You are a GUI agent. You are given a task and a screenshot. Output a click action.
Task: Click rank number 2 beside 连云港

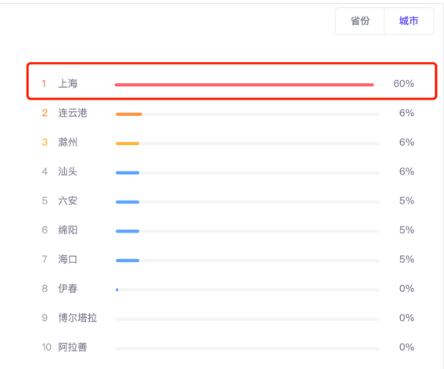pos(45,113)
